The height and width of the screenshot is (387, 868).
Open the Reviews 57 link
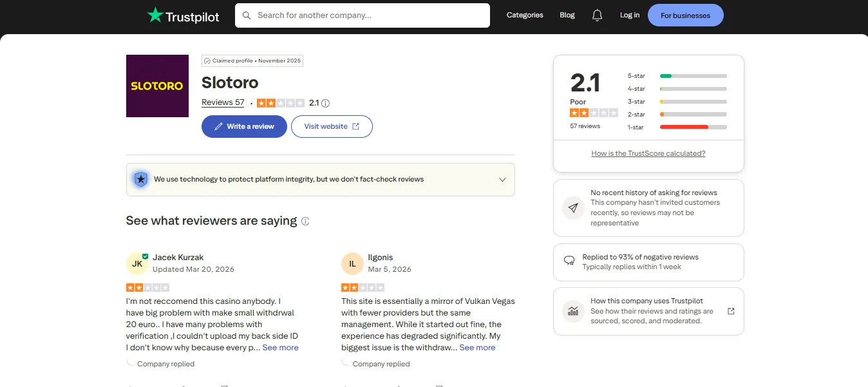point(223,102)
